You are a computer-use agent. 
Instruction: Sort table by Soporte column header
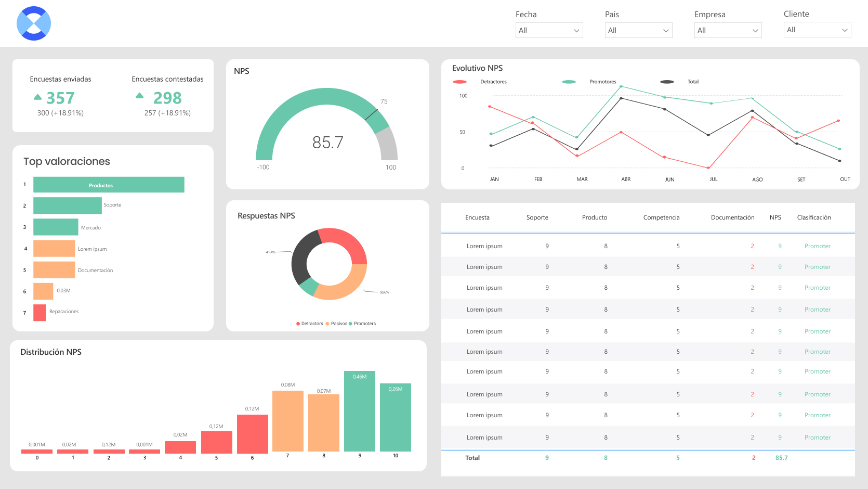coord(537,217)
